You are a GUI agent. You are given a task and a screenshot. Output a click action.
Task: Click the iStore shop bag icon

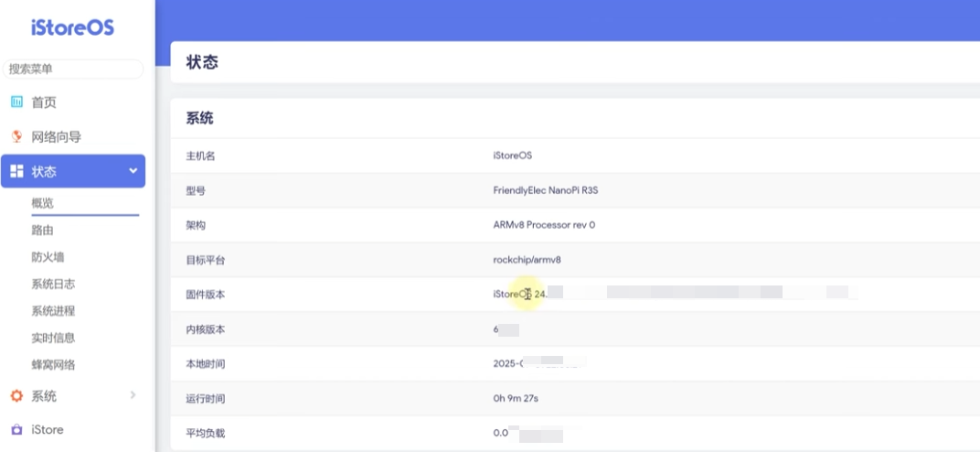[x=16, y=429]
